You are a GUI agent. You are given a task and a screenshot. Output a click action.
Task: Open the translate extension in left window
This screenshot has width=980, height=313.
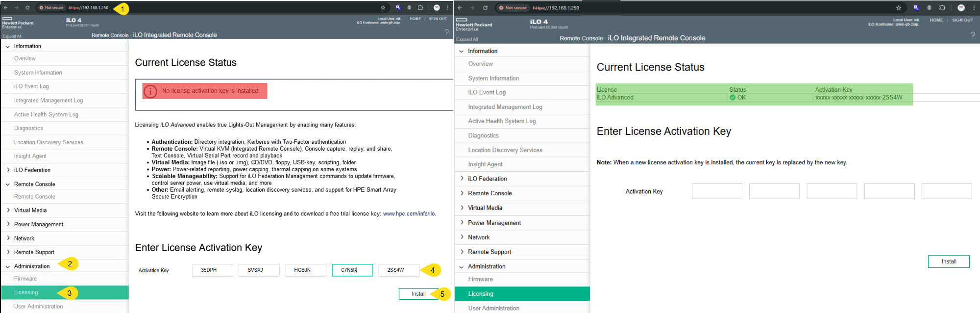point(398,8)
